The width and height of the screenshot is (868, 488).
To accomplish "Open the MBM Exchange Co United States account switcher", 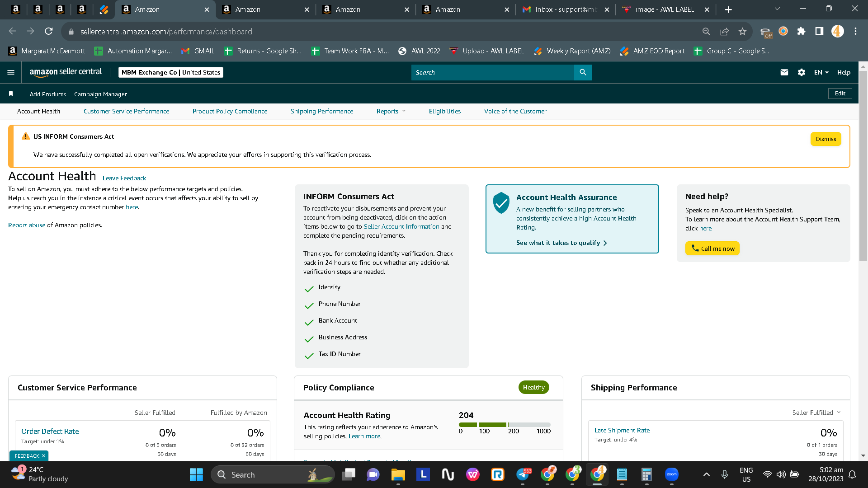I will (171, 72).
